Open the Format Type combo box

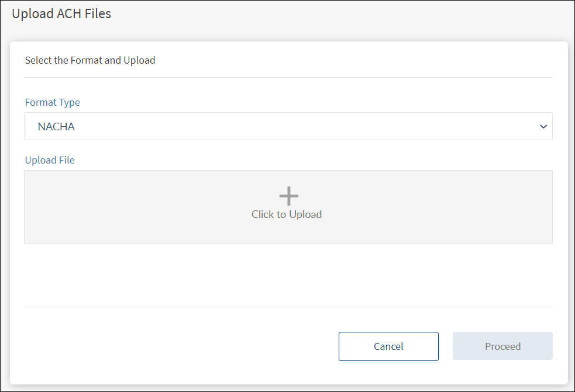pos(288,126)
